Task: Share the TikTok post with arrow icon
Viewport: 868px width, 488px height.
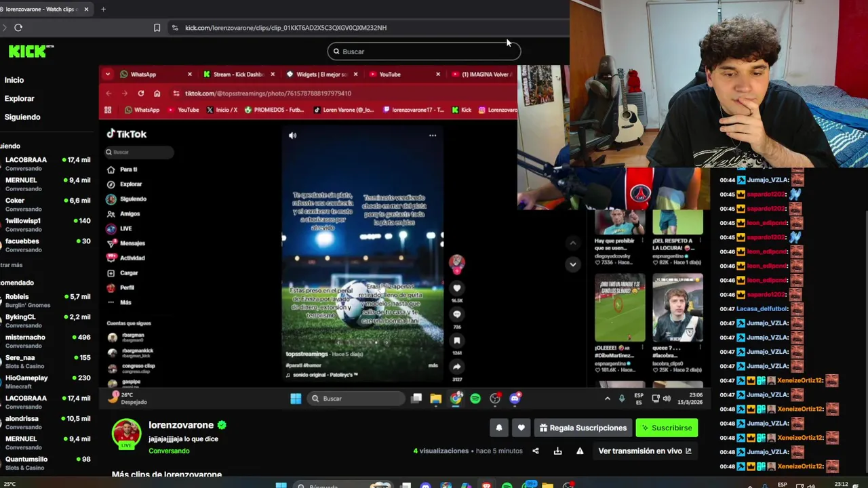Action: pyautogui.click(x=456, y=367)
